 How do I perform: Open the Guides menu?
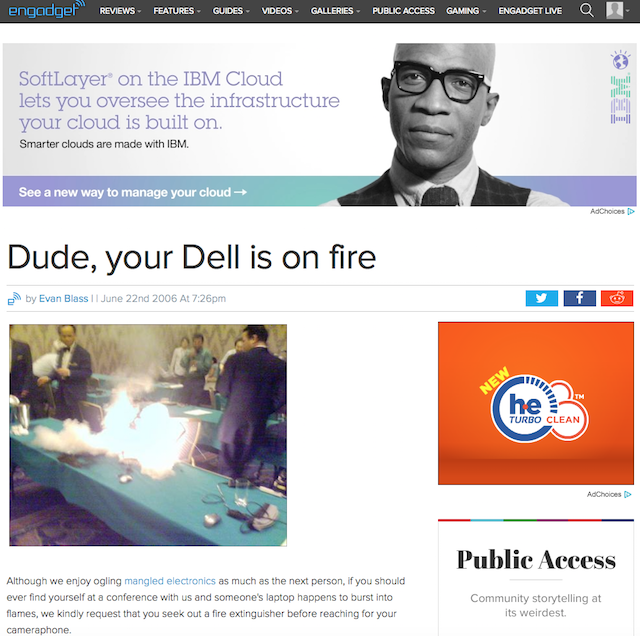[231, 11]
